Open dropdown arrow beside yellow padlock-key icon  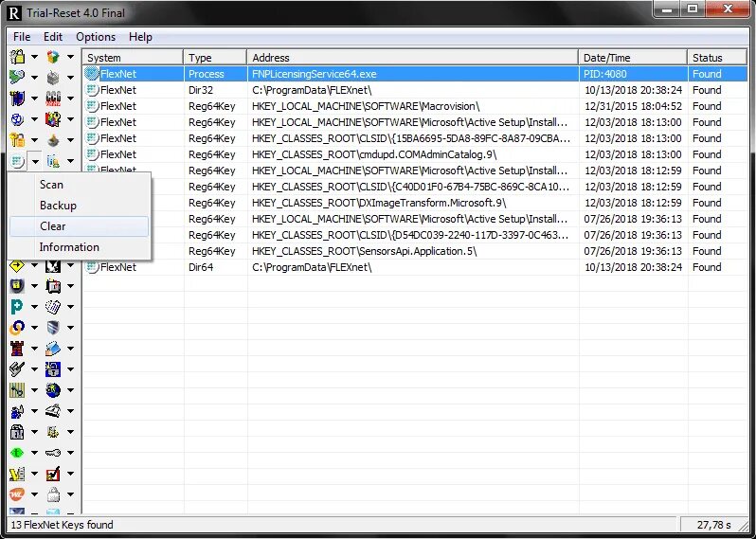[x=35, y=57]
